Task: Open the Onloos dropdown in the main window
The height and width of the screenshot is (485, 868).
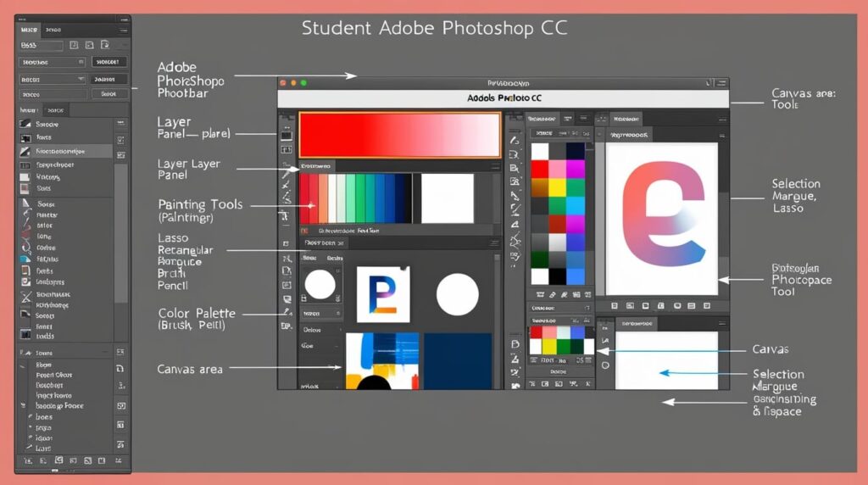Action: pyautogui.click(x=322, y=330)
